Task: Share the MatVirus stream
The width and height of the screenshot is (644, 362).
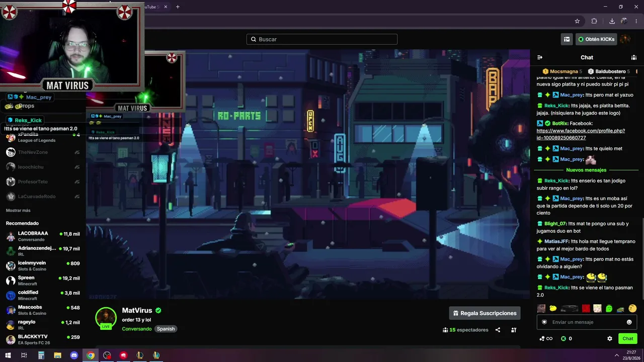Action: point(498,330)
